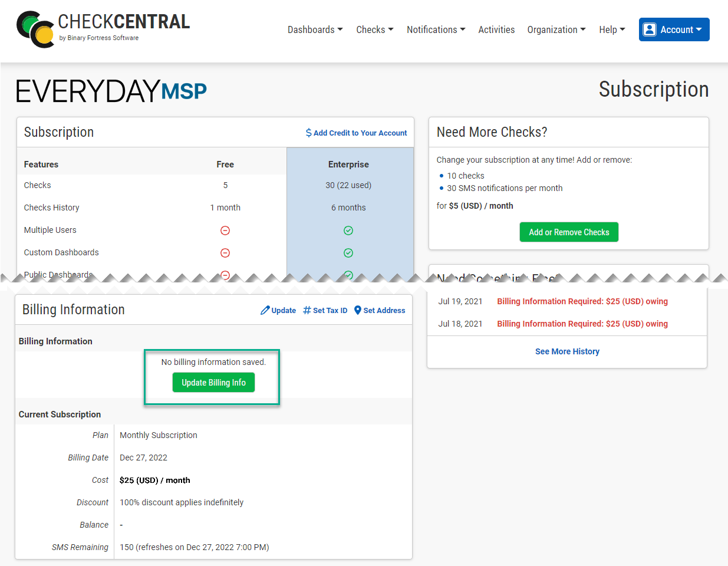Open the See More History link

[567, 351]
